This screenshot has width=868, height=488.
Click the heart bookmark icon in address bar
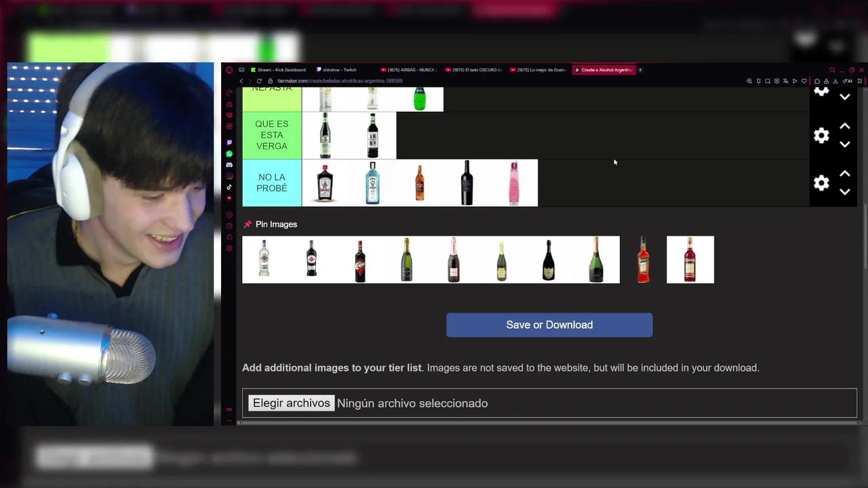click(804, 81)
